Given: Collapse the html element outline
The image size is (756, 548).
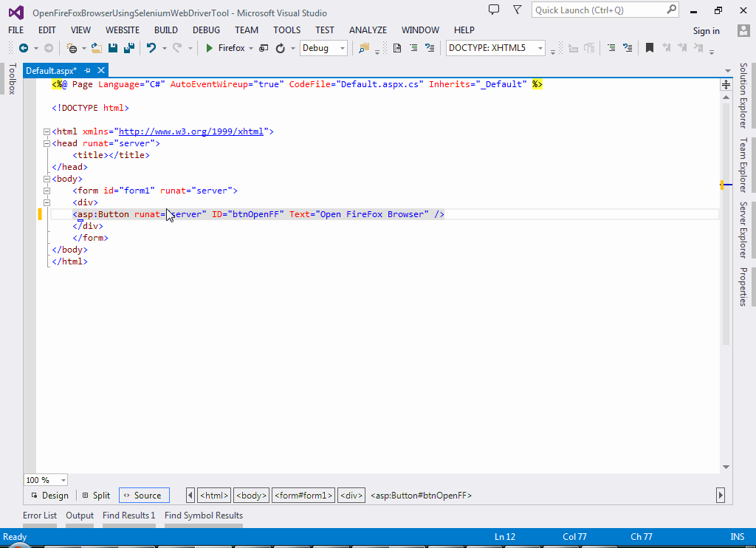Looking at the screenshot, I should [47, 131].
